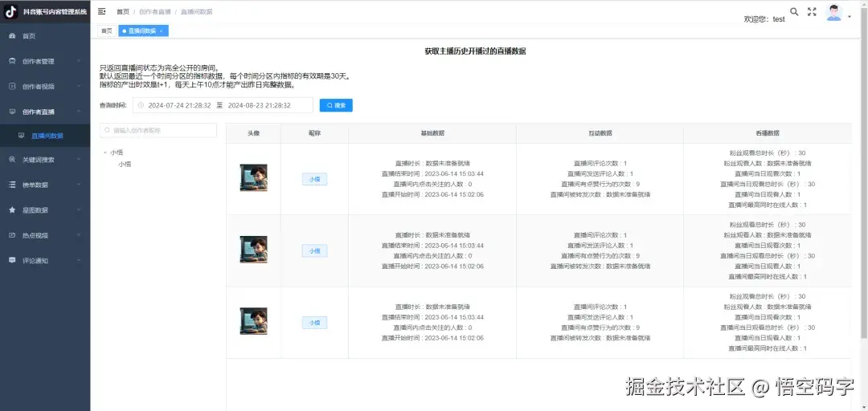The height and width of the screenshot is (411, 868).
Task: Expand the 星图数据 sidebar menu
Action: click(45, 210)
